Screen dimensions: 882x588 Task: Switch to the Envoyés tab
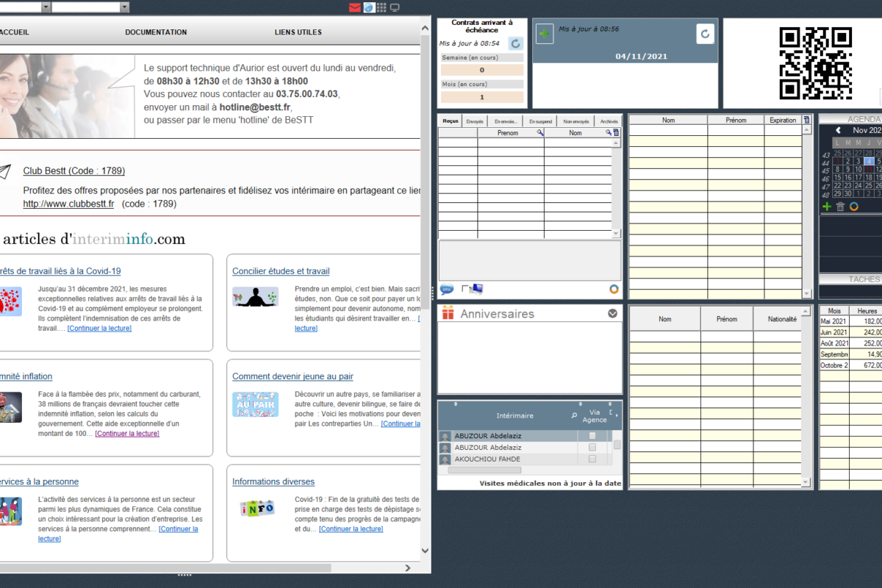[475, 121]
